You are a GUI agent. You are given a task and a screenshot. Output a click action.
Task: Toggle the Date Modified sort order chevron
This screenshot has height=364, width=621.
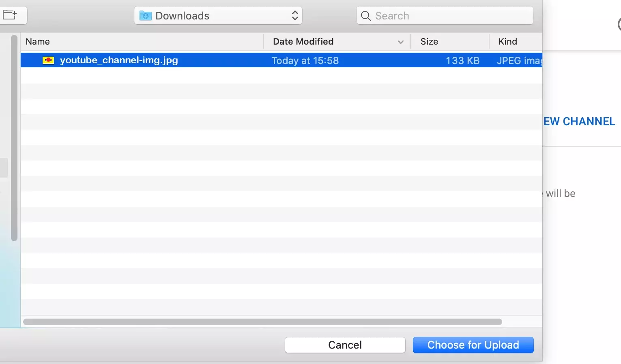[401, 42]
